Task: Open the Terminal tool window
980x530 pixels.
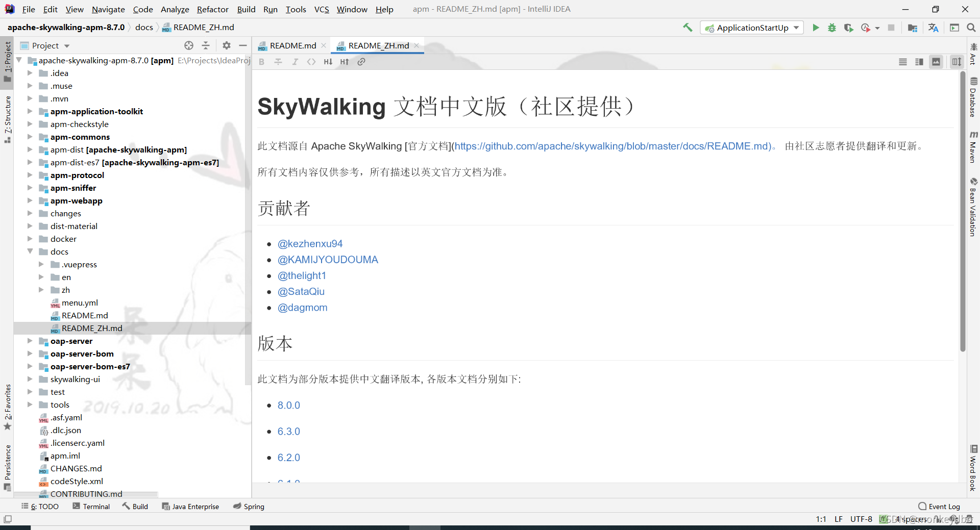Action: (x=91, y=507)
